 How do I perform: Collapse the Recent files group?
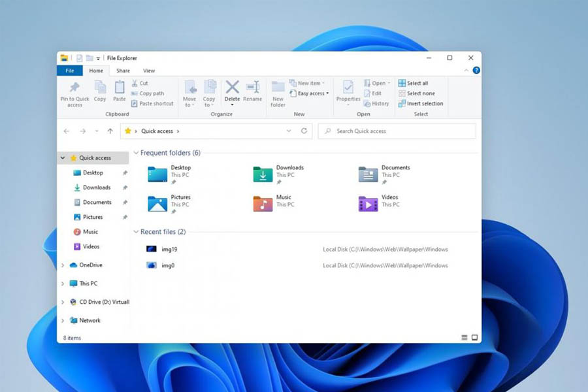point(136,232)
